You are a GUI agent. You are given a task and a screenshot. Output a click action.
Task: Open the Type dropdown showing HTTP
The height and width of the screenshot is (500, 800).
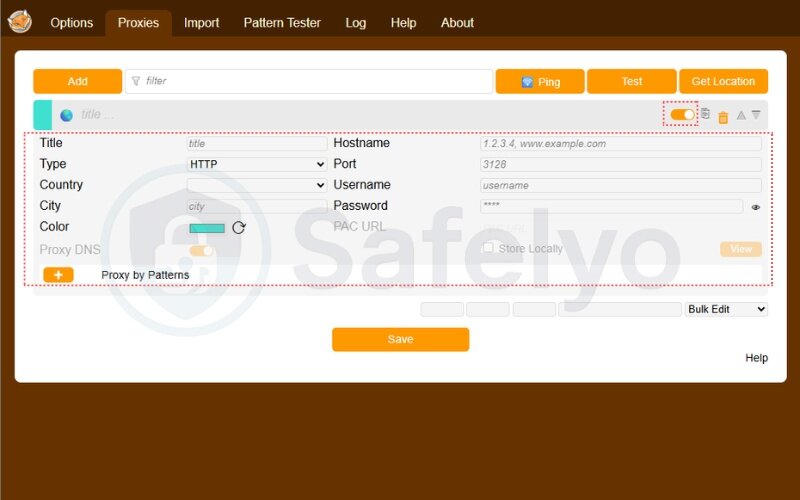point(257,164)
